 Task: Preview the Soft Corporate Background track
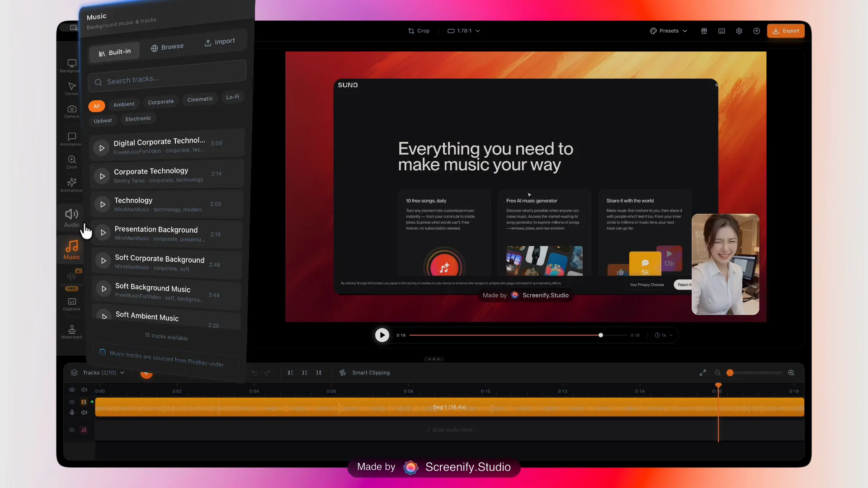[104, 261]
